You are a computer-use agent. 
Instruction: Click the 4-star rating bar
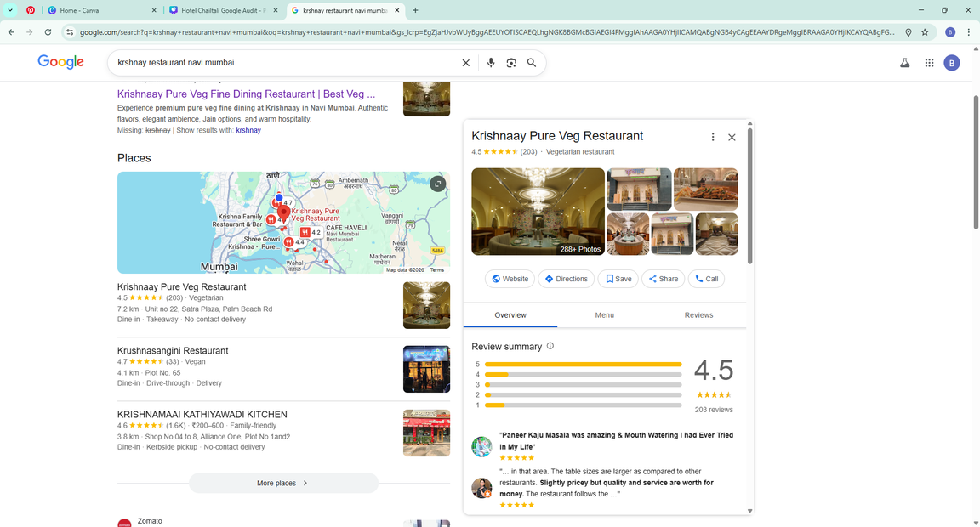[x=583, y=375]
